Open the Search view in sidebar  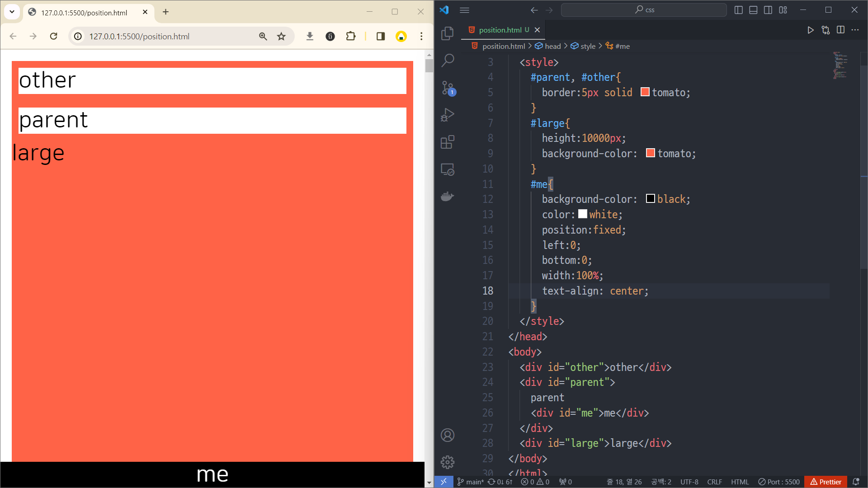point(447,61)
